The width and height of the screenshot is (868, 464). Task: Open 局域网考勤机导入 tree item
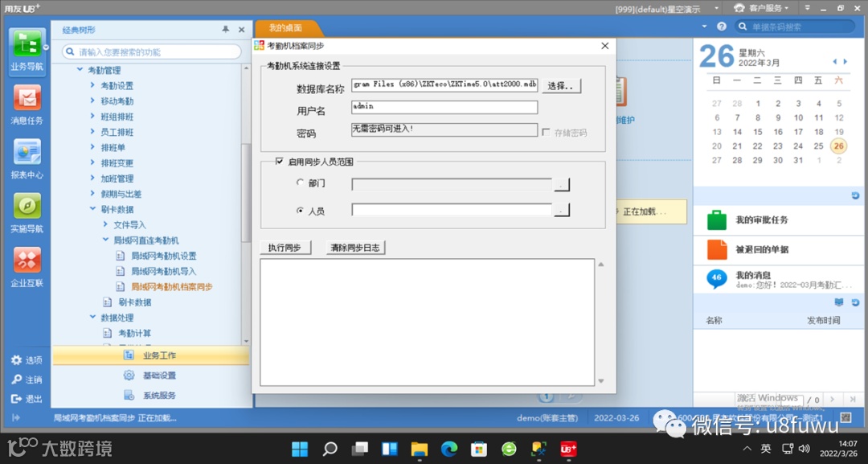click(163, 271)
